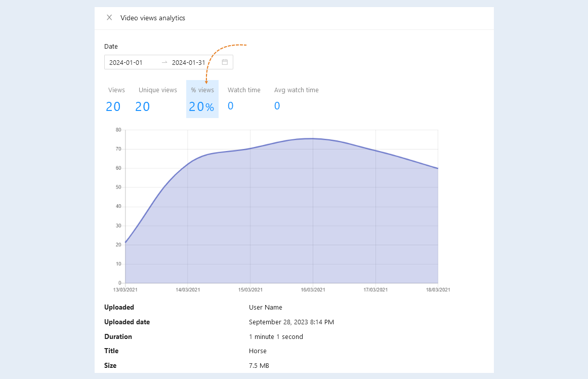Viewport: 588px width, 379px height.
Task: Select the Unique views metric tab
Action: [x=157, y=99]
